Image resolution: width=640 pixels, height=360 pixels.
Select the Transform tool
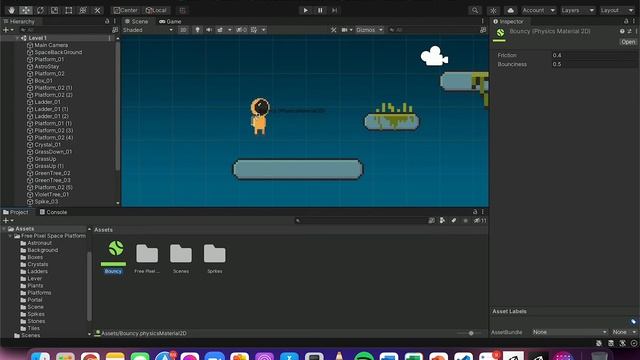click(x=83, y=10)
